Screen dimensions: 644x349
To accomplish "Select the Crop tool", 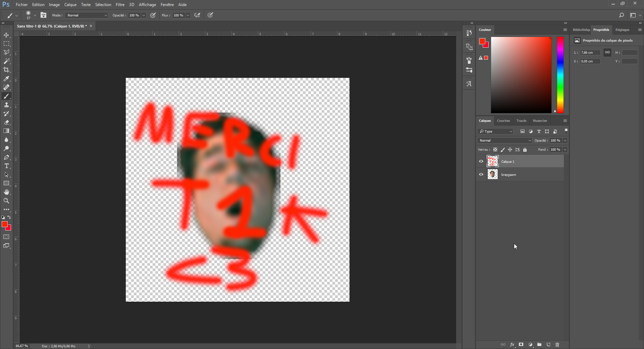I will coord(6,70).
